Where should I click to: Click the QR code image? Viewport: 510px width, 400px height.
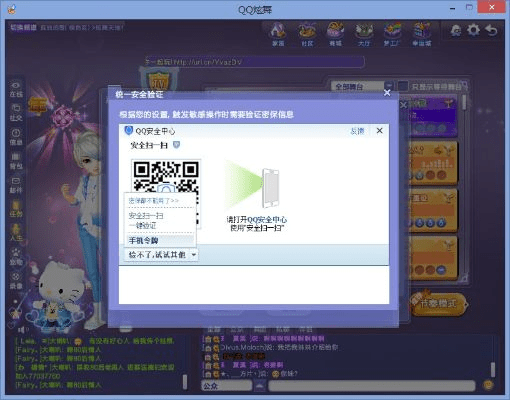click(166, 193)
